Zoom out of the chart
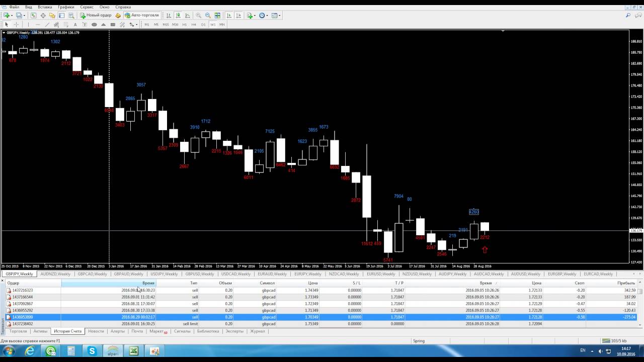 (x=208, y=15)
